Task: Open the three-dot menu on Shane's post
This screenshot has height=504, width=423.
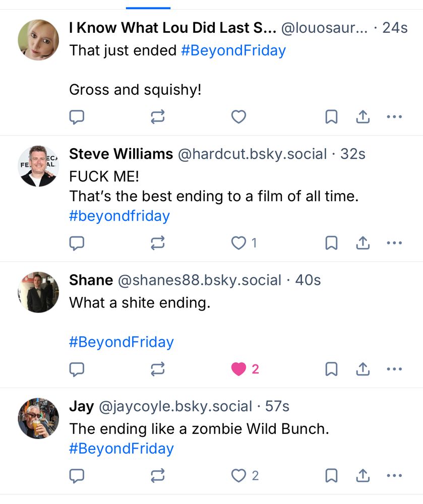Action: (x=394, y=369)
